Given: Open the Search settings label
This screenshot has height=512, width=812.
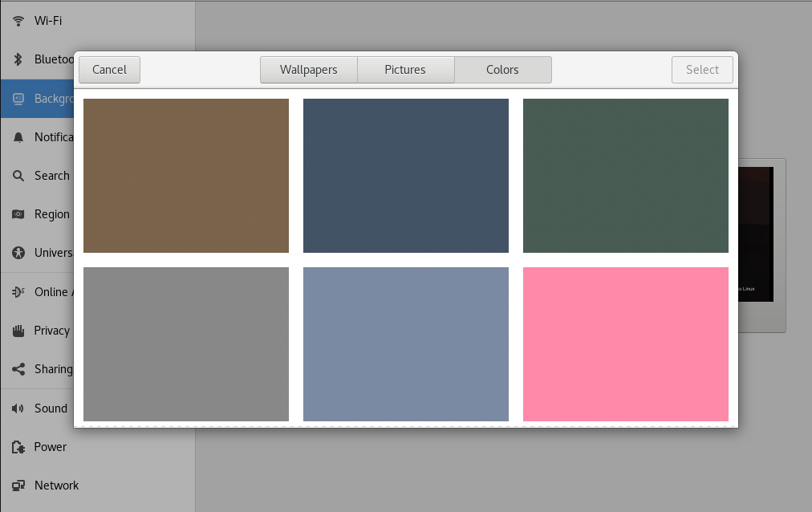Looking at the screenshot, I should point(52,176).
